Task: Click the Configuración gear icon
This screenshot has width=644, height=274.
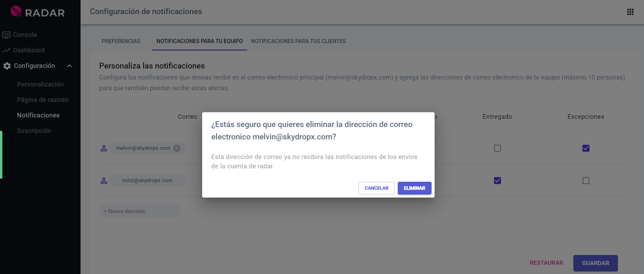Action: 7,66
